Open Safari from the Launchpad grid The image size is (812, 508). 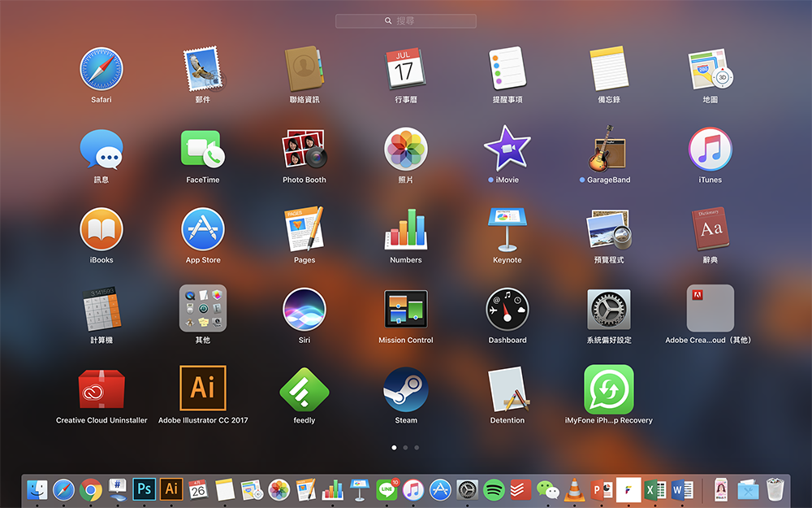point(101,69)
